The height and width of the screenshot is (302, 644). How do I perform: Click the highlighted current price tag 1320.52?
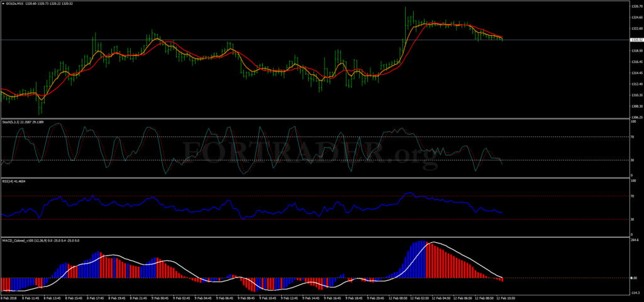(636, 40)
